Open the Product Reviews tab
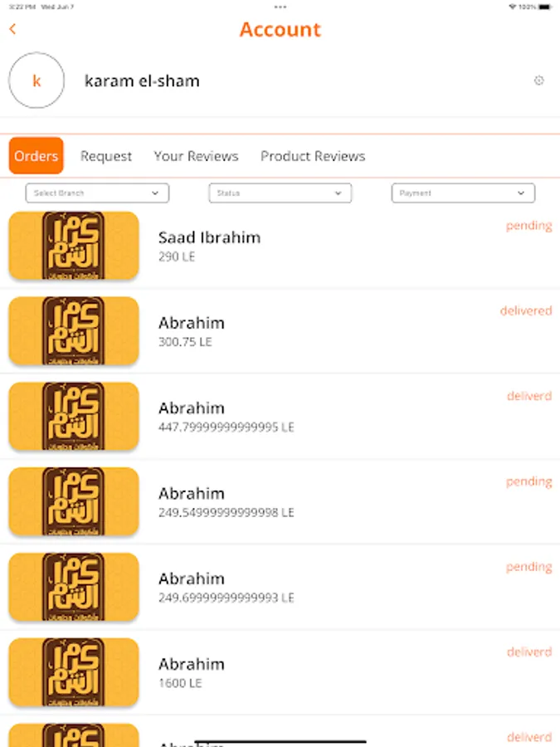 pos(313,156)
